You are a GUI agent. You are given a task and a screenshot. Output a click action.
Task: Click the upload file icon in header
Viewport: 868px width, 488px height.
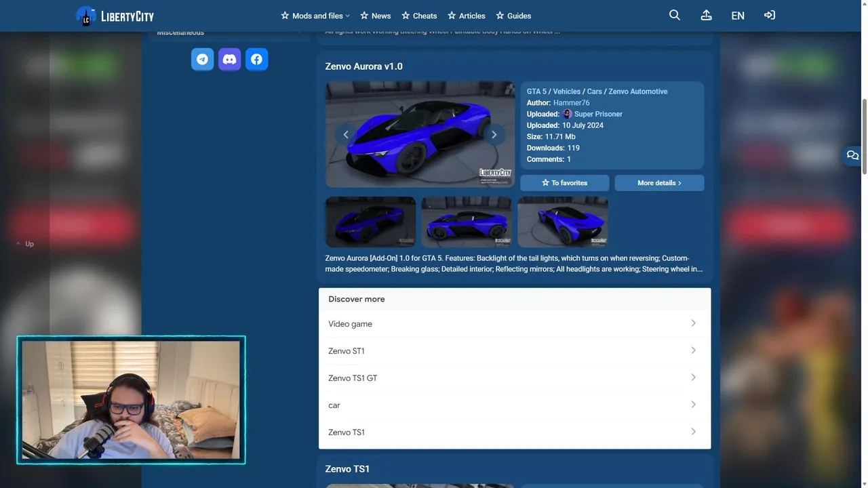[x=706, y=15]
